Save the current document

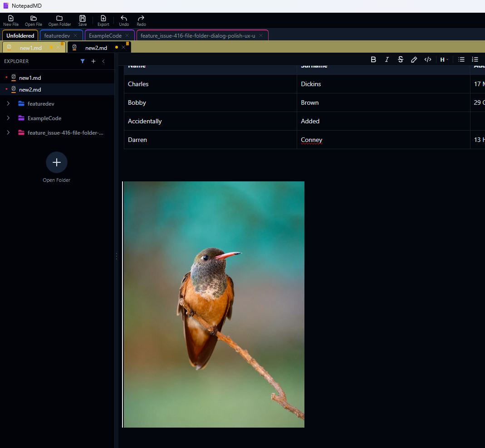point(83,20)
